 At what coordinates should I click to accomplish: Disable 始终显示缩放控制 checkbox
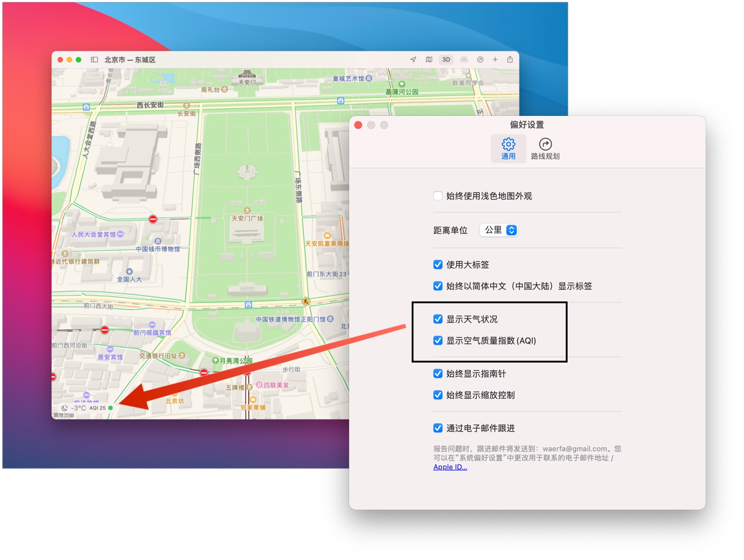pos(438,395)
